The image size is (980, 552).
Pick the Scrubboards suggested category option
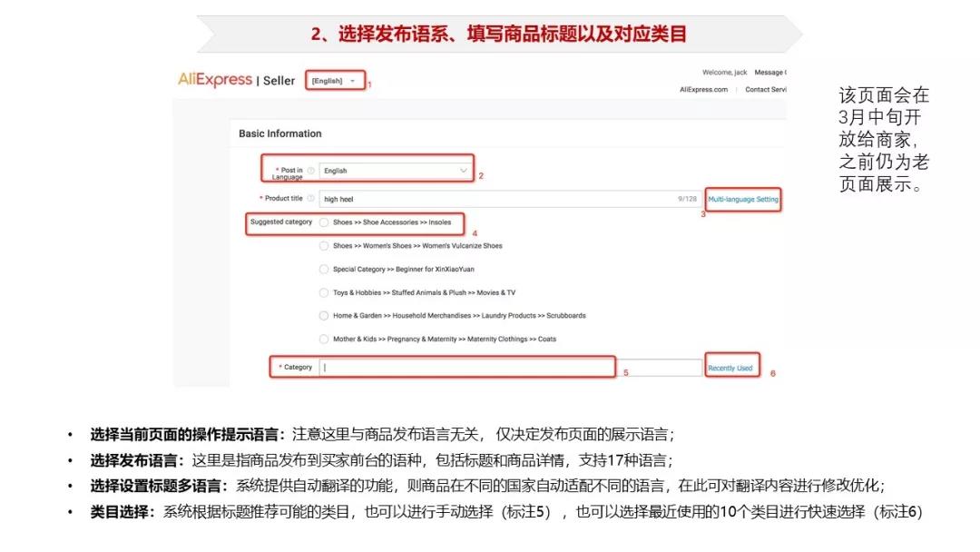pyautogui.click(x=324, y=316)
